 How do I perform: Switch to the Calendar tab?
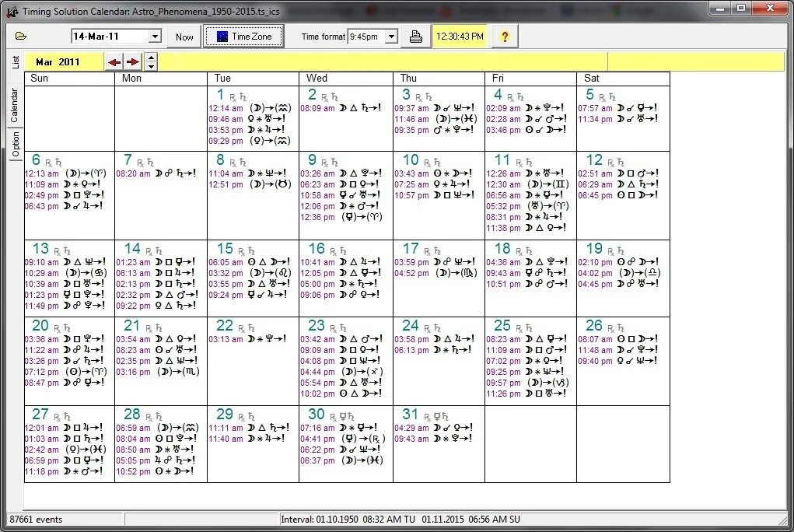[x=14, y=105]
